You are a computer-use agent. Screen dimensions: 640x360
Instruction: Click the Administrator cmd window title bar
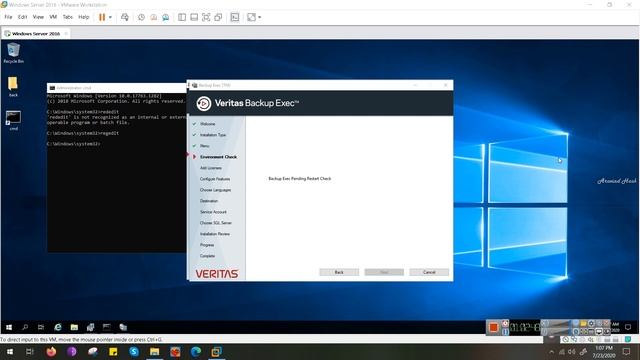pos(117,87)
